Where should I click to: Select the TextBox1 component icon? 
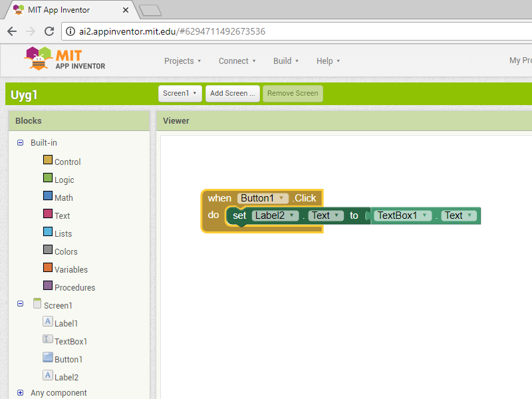tap(48, 340)
